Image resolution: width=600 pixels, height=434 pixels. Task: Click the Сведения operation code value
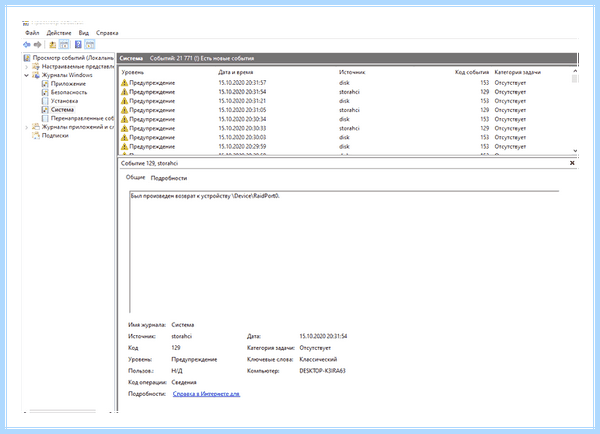pos(184,382)
